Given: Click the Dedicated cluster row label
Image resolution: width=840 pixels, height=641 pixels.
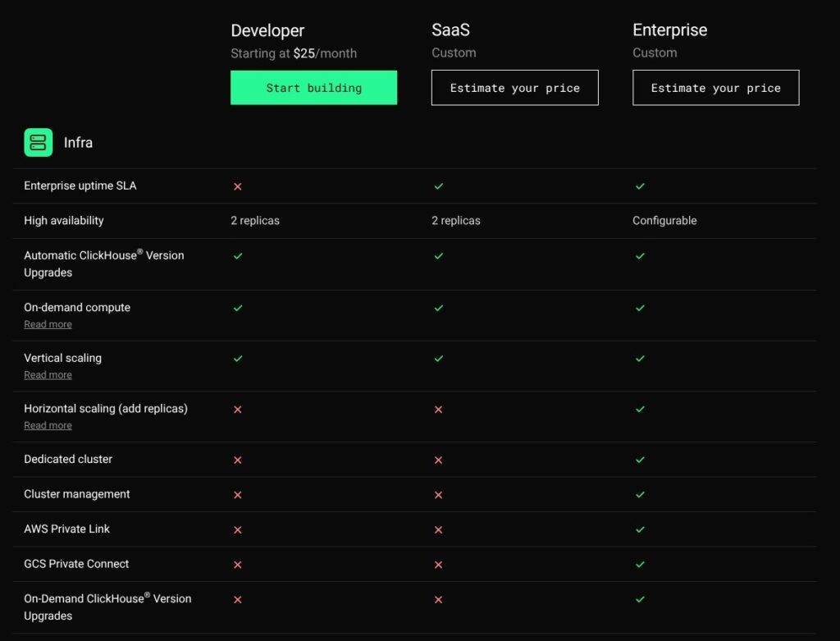Looking at the screenshot, I should (68, 459).
